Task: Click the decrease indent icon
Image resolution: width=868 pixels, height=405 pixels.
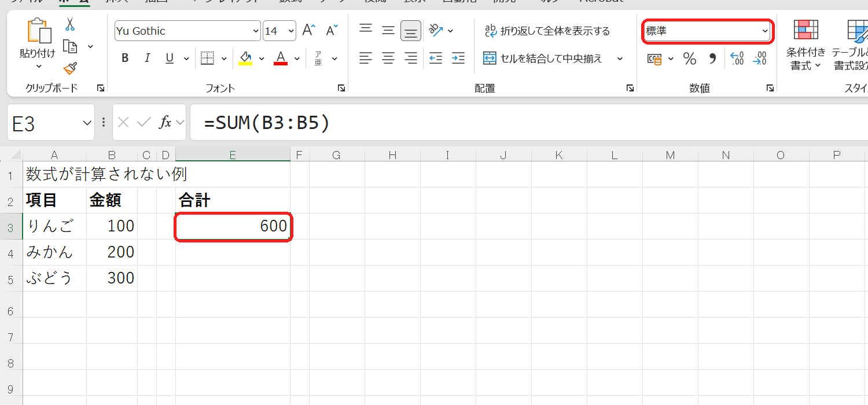Action: 436,58
